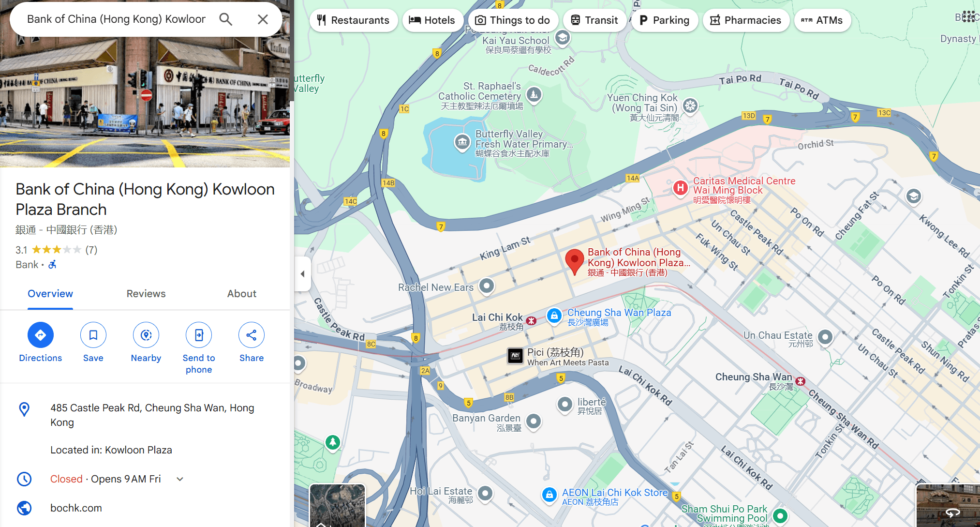Toggle satellite layers thumbnail

337,505
